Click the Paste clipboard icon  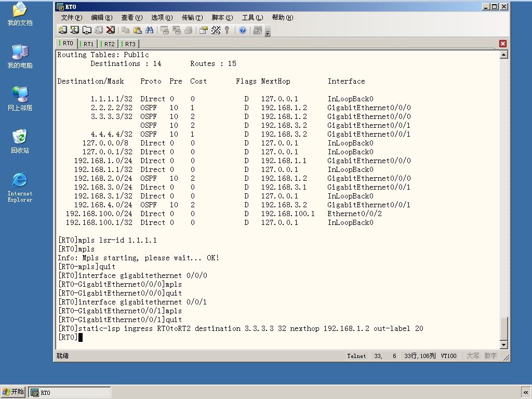(x=137, y=30)
